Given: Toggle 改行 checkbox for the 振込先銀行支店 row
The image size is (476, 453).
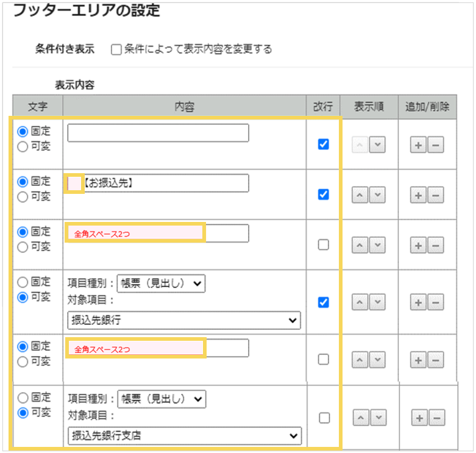Looking at the screenshot, I should coord(324,418).
